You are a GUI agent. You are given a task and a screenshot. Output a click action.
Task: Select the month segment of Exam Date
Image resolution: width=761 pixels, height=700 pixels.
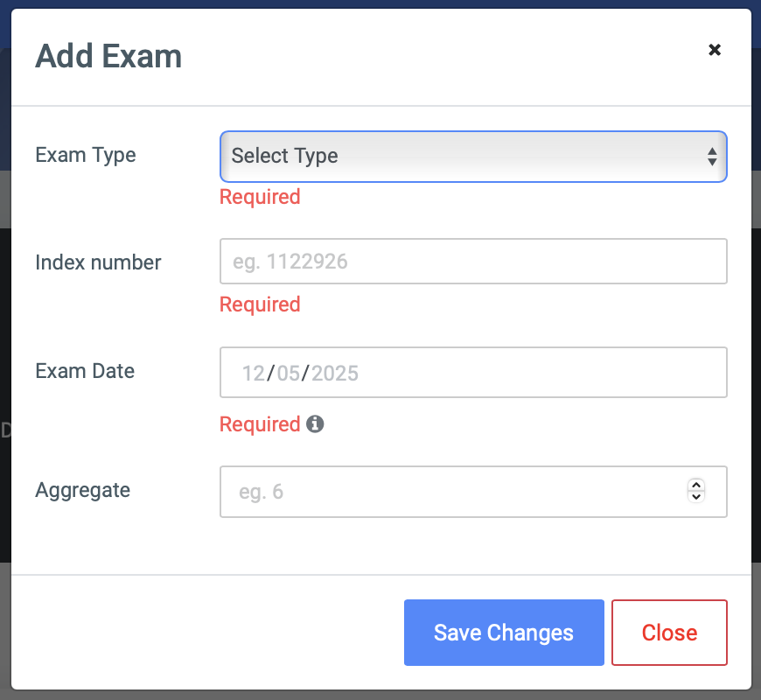coord(254,374)
